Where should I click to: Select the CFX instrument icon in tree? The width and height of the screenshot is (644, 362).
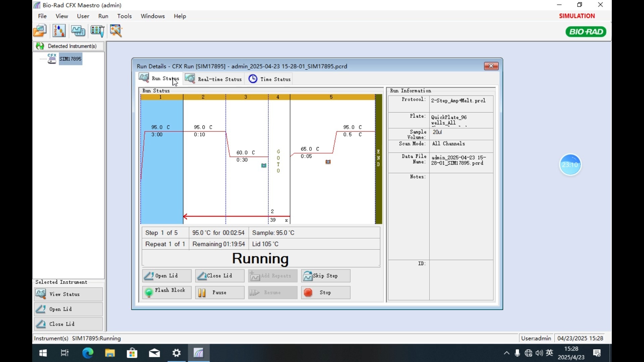point(52,59)
